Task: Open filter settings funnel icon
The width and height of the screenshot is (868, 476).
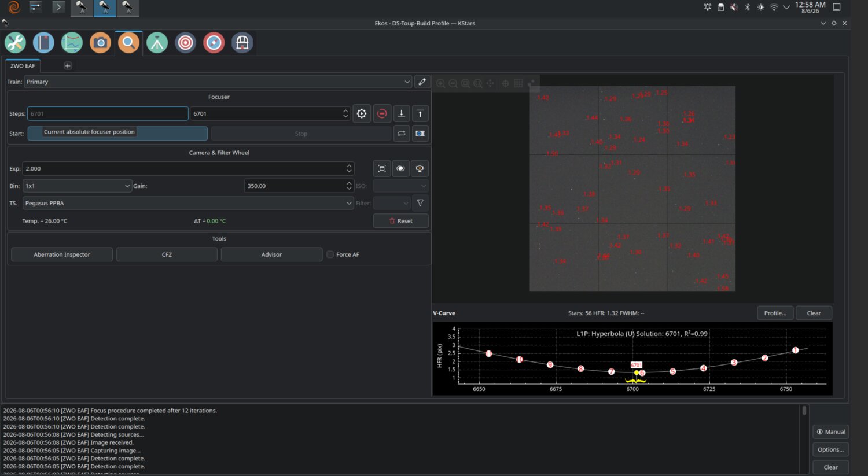Action: pyautogui.click(x=421, y=203)
